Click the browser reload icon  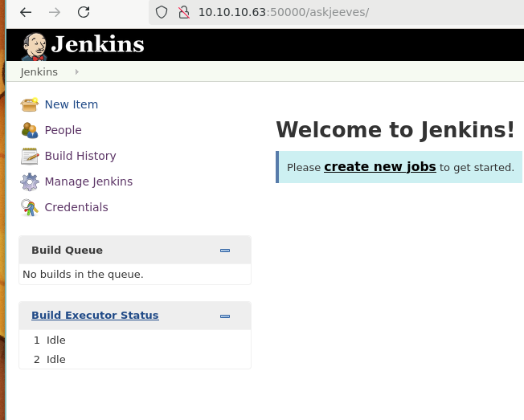point(84,12)
